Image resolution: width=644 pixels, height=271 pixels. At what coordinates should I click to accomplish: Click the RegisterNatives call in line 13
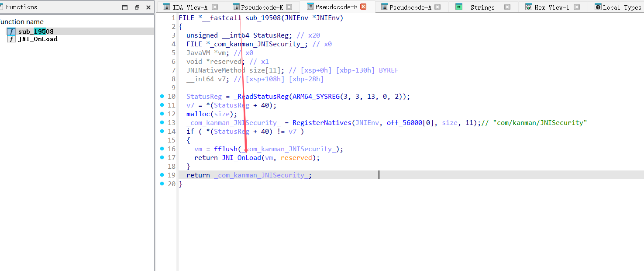click(322, 123)
